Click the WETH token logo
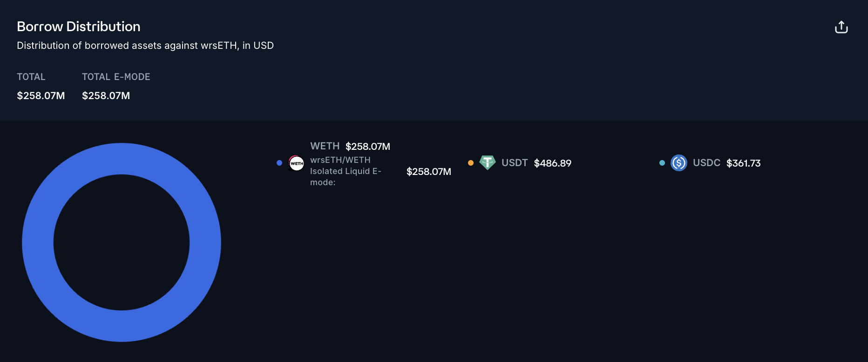The image size is (868, 362). point(296,163)
